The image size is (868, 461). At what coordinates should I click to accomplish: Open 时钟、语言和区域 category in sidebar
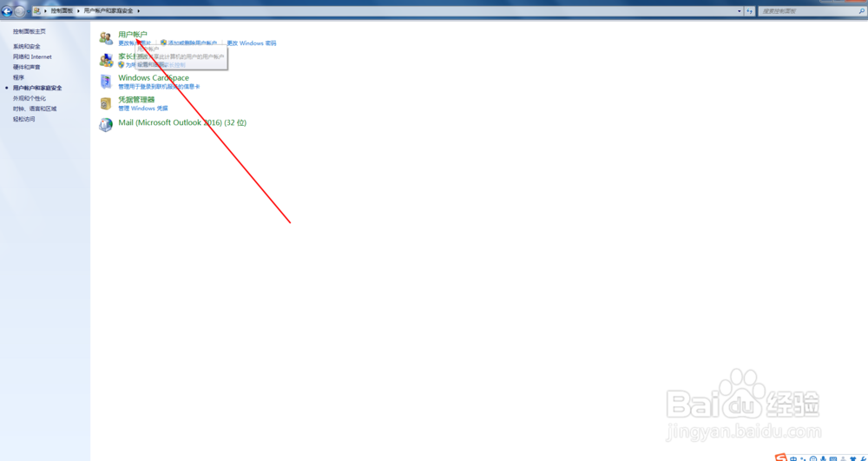point(35,109)
